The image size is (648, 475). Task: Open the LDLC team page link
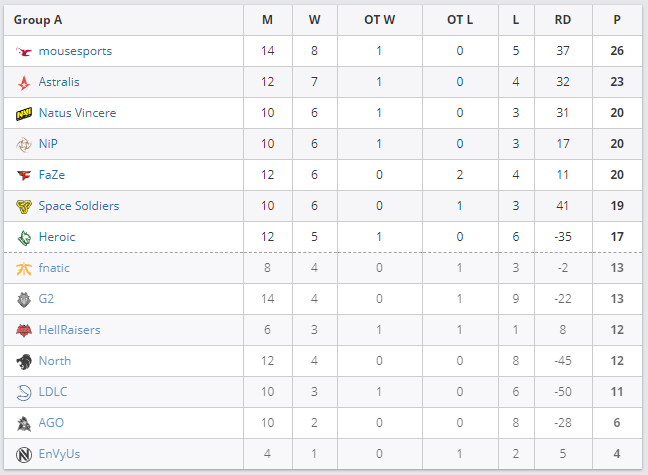point(53,392)
